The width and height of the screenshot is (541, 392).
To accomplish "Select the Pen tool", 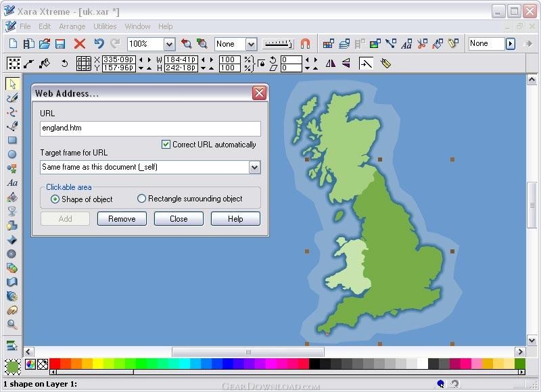I will [x=12, y=126].
